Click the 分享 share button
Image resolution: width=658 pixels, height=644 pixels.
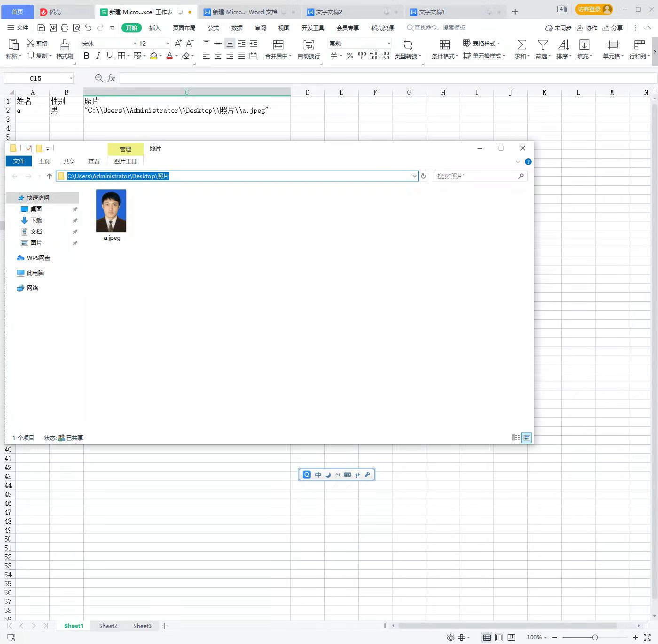click(x=612, y=28)
